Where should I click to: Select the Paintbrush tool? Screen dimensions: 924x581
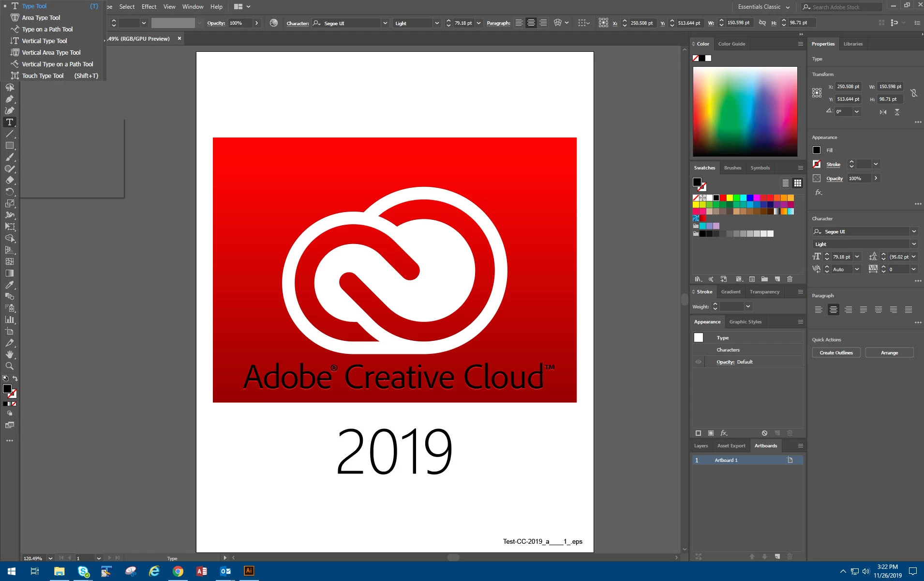coord(10,157)
